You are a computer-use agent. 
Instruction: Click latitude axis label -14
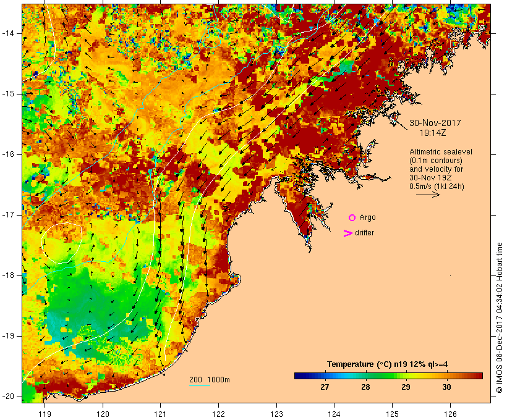pyautogui.click(x=8, y=33)
